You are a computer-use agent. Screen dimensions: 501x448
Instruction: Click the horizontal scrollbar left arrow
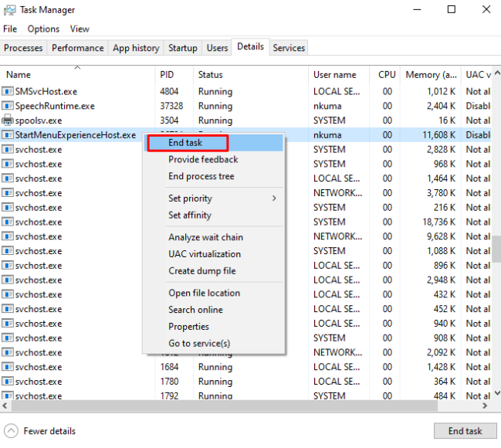point(5,406)
